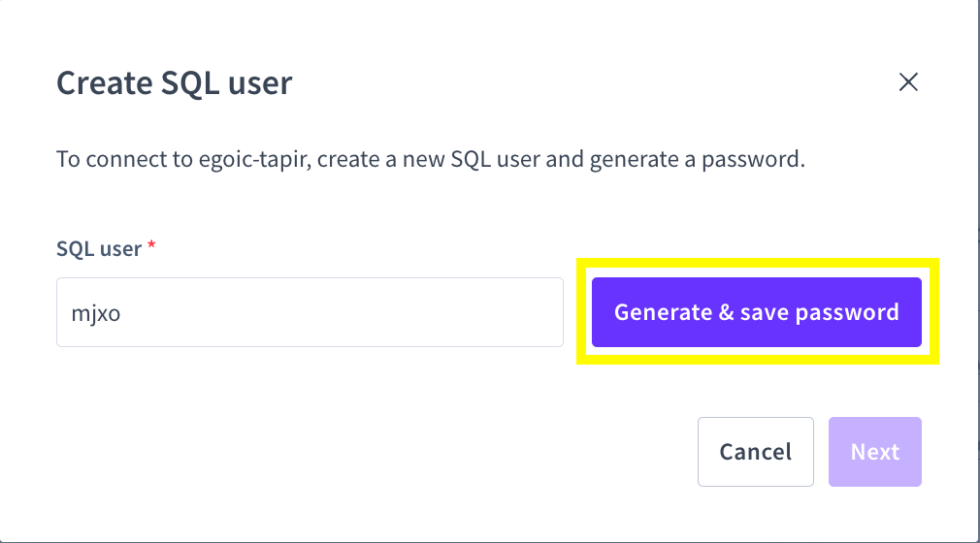Screen dimensions: 980x543
Task: Click the word 'Generate' on purple button
Action: [663, 312]
